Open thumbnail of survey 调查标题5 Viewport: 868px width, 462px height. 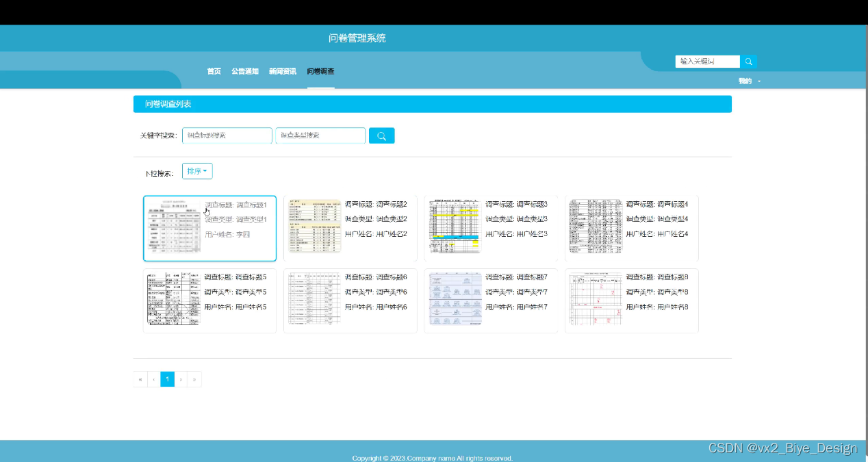(174, 298)
